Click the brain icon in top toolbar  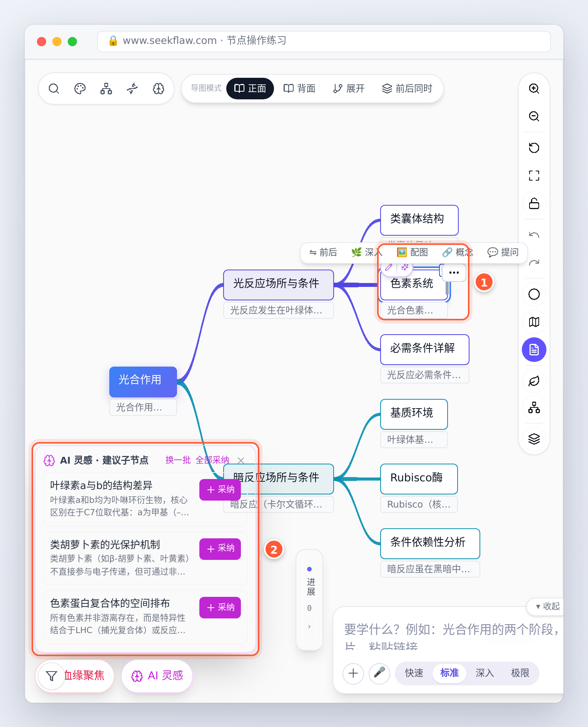(x=159, y=89)
